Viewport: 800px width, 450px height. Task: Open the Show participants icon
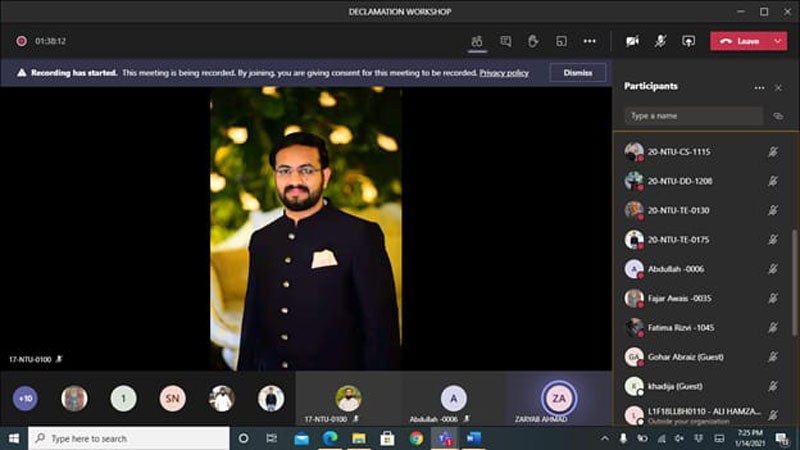[477, 41]
